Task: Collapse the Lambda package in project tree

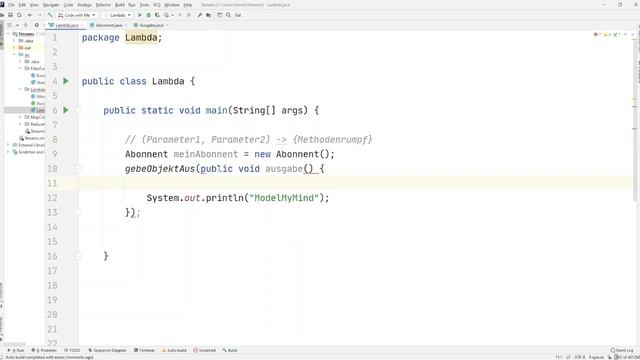Action: tap(20, 89)
